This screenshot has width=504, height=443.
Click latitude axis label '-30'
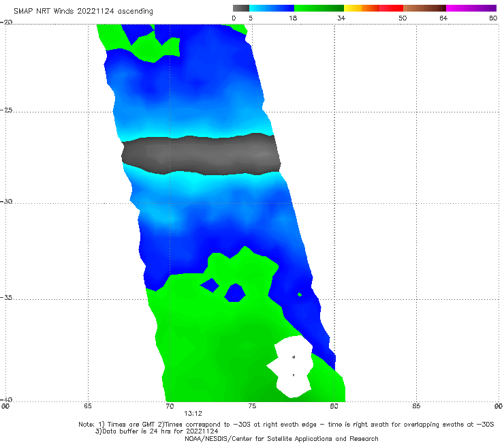tap(6, 202)
